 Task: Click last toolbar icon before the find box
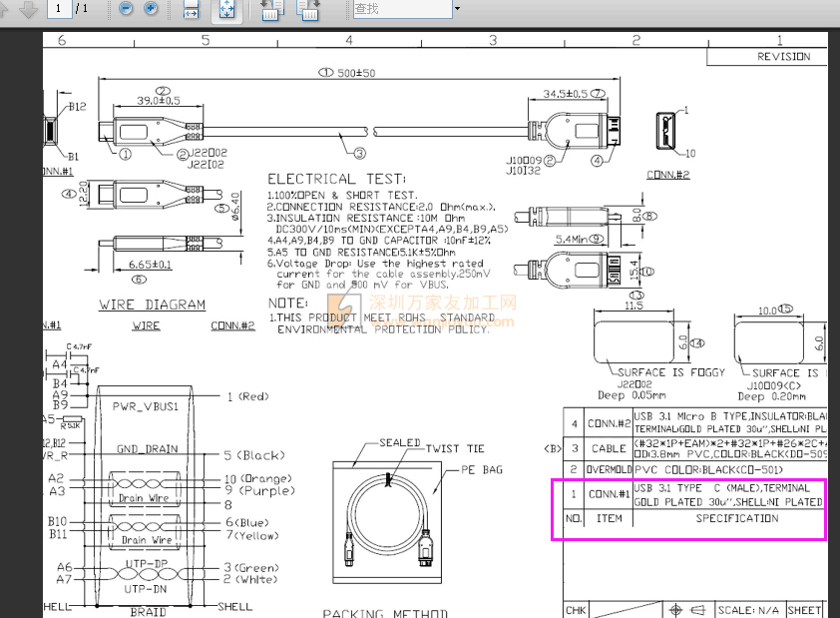(x=307, y=9)
